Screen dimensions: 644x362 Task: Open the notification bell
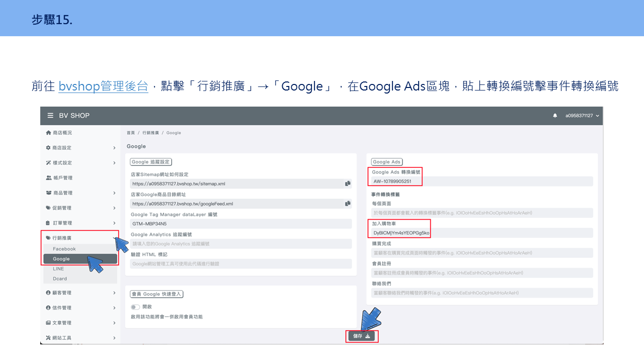tap(555, 116)
